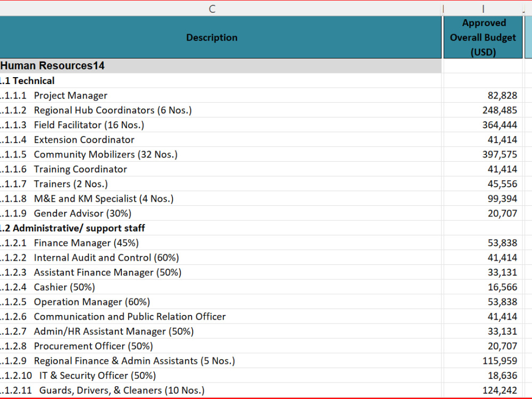Viewport: 532px width, 399px height.
Task: Click the Human Resources14 section row
Action: pos(221,65)
